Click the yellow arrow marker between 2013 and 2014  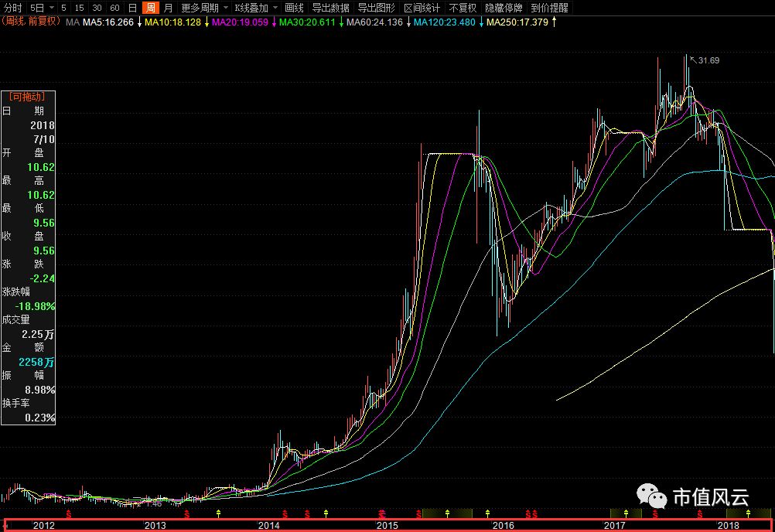pyautogui.click(x=218, y=514)
